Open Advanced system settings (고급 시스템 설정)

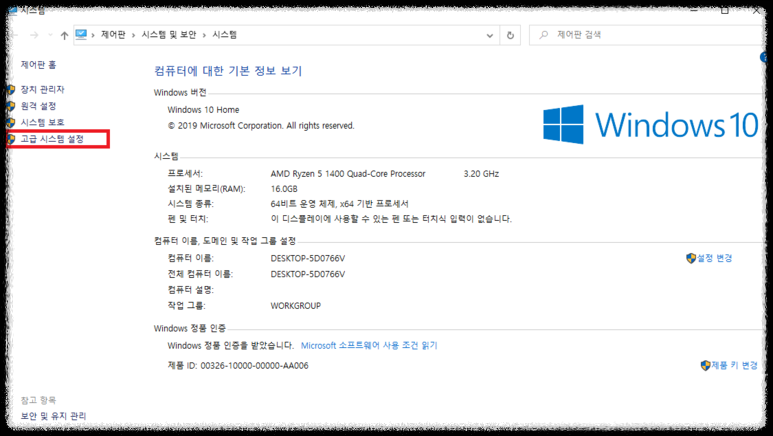[52, 139]
